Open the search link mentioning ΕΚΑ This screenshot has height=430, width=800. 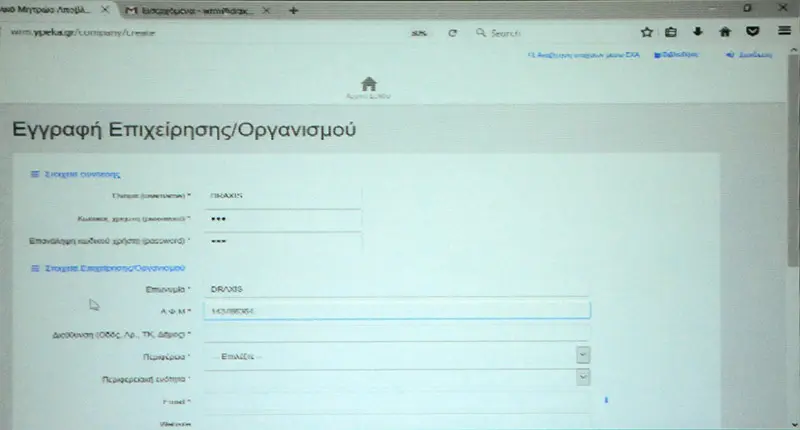[584, 55]
